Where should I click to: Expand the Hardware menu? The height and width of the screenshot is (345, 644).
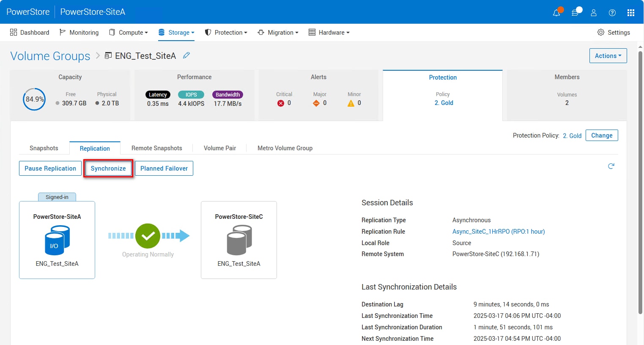pos(329,32)
